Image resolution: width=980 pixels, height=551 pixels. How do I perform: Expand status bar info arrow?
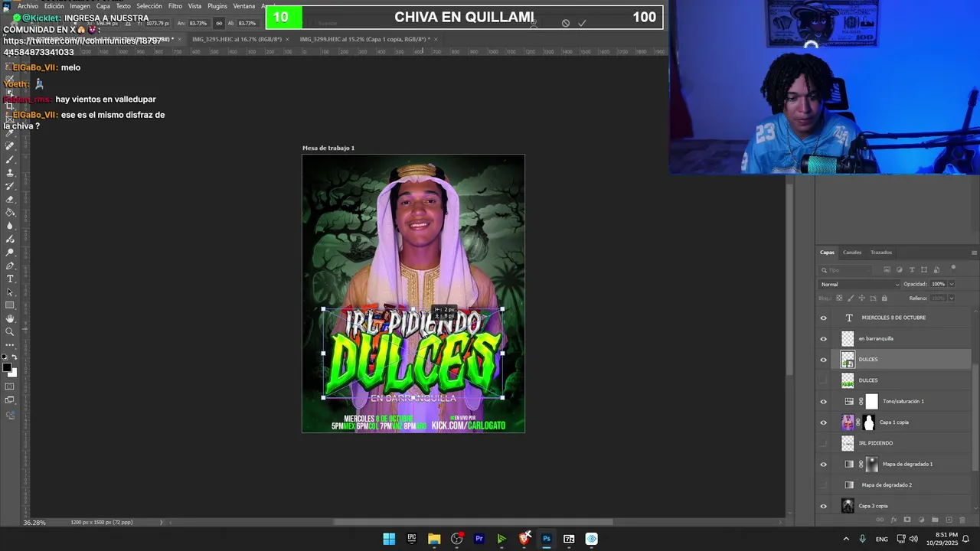point(161,522)
